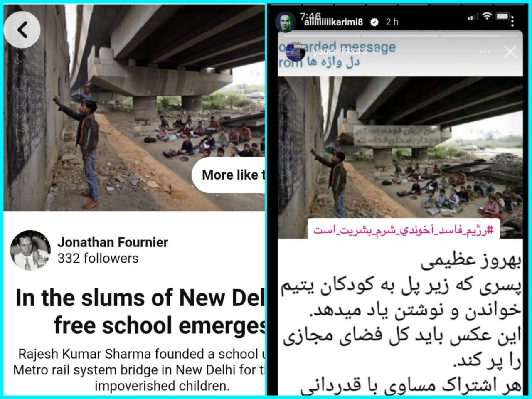Open the aliiiiiiiikarimi8 username

coord(333,22)
